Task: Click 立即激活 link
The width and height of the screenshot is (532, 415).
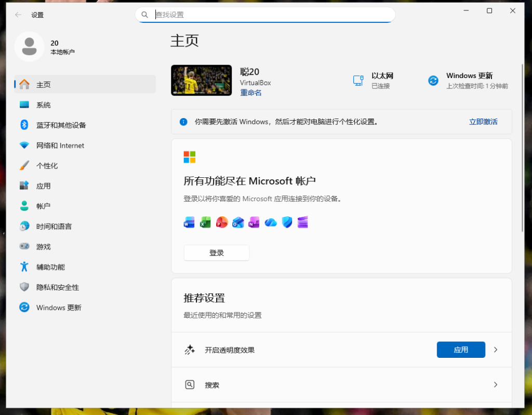Action: (x=483, y=122)
